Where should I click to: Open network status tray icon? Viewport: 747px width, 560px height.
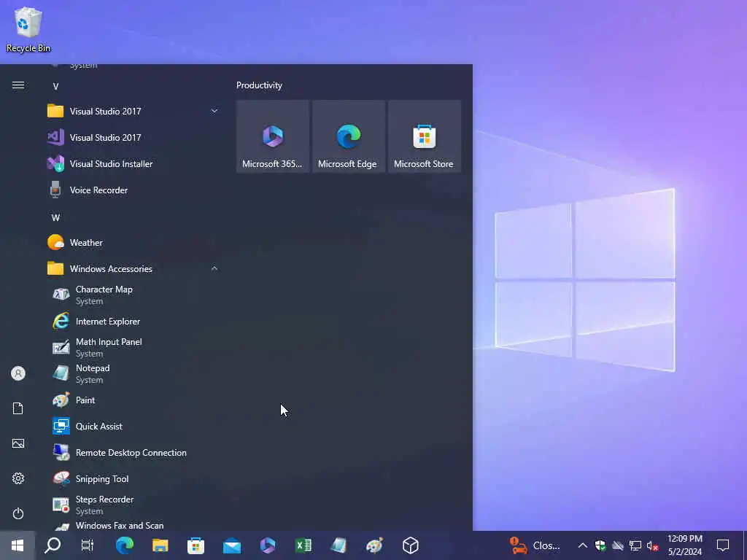(635, 545)
